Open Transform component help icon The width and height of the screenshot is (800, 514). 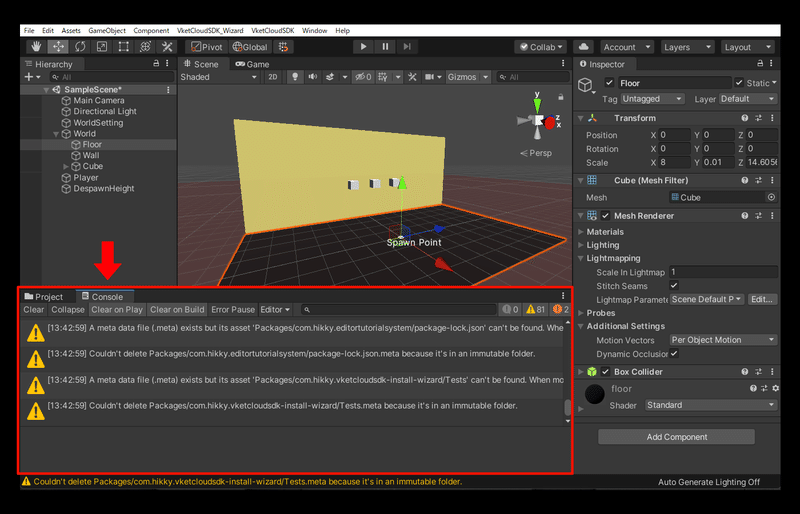745,118
